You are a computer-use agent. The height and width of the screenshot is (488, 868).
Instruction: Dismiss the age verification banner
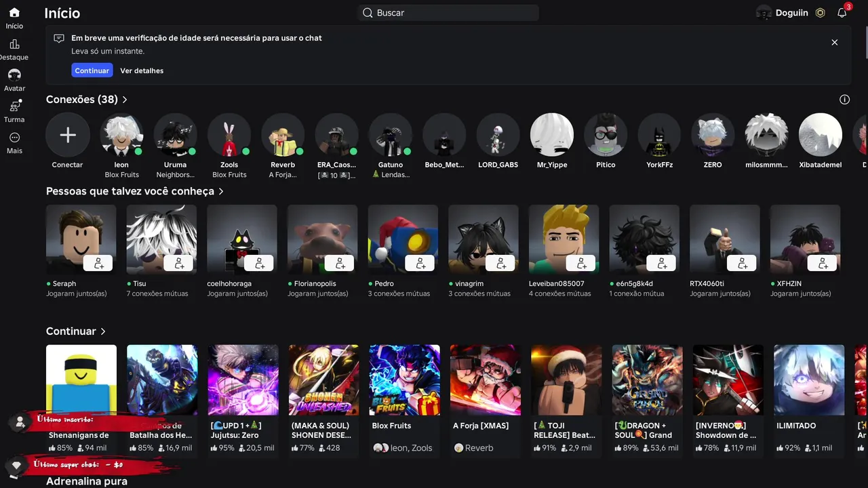[x=834, y=42]
